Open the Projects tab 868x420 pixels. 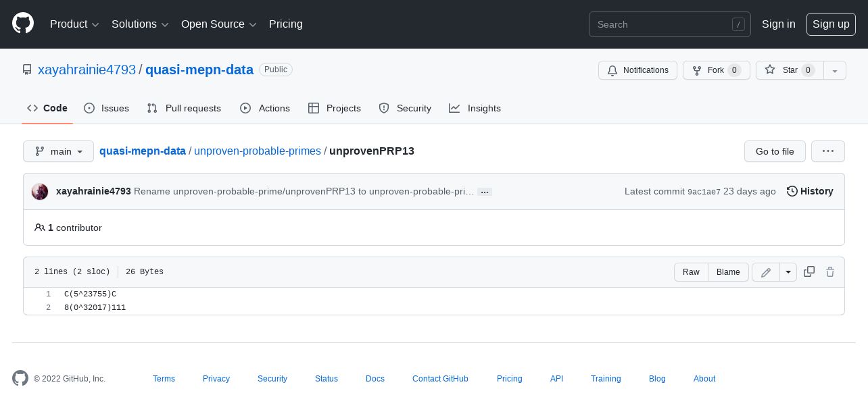[x=335, y=108]
